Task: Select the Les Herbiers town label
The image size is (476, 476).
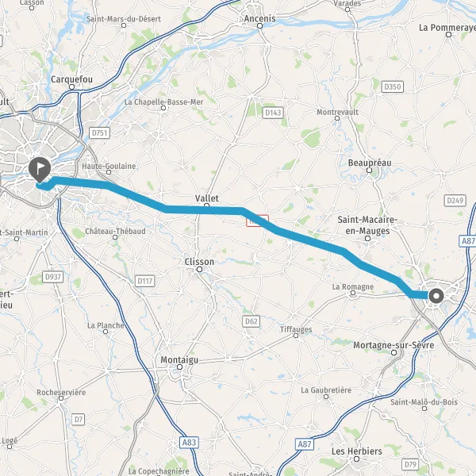Action: 357,451
